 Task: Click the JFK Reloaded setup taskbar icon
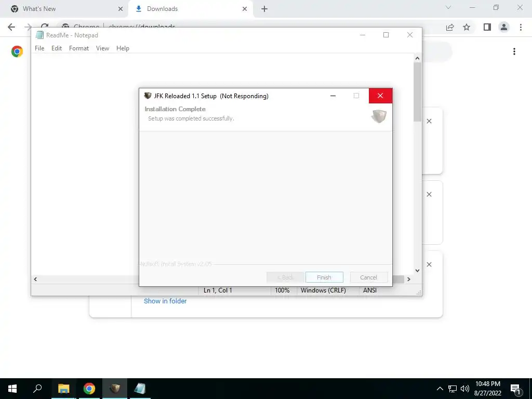click(115, 389)
